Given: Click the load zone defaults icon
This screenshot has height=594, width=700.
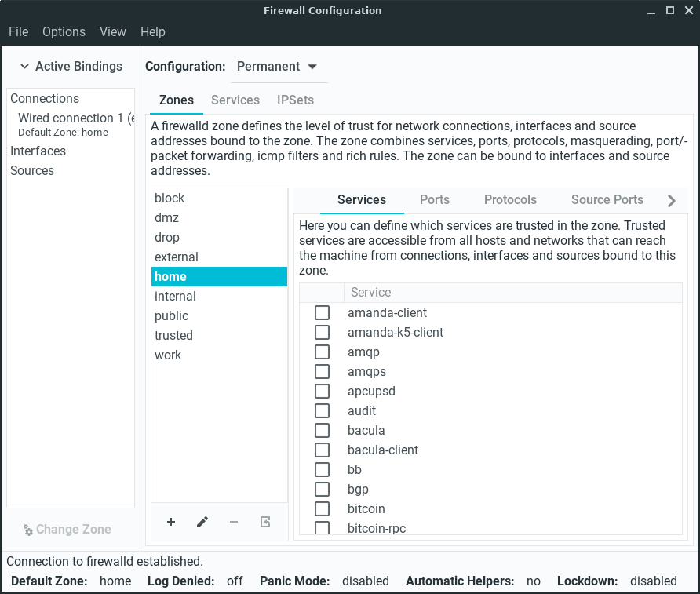Looking at the screenshot, I should pyautogui.click(x=265, y=522).
